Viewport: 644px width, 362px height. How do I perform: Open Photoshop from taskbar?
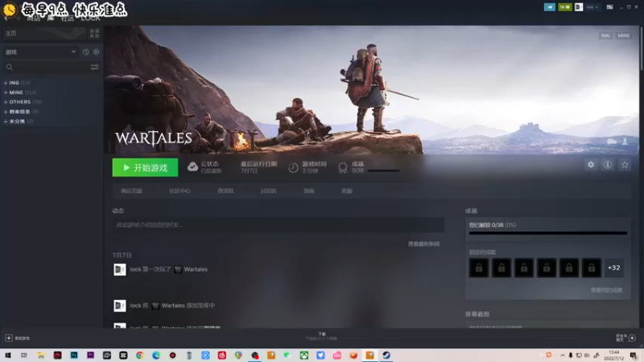click(74, 355)
